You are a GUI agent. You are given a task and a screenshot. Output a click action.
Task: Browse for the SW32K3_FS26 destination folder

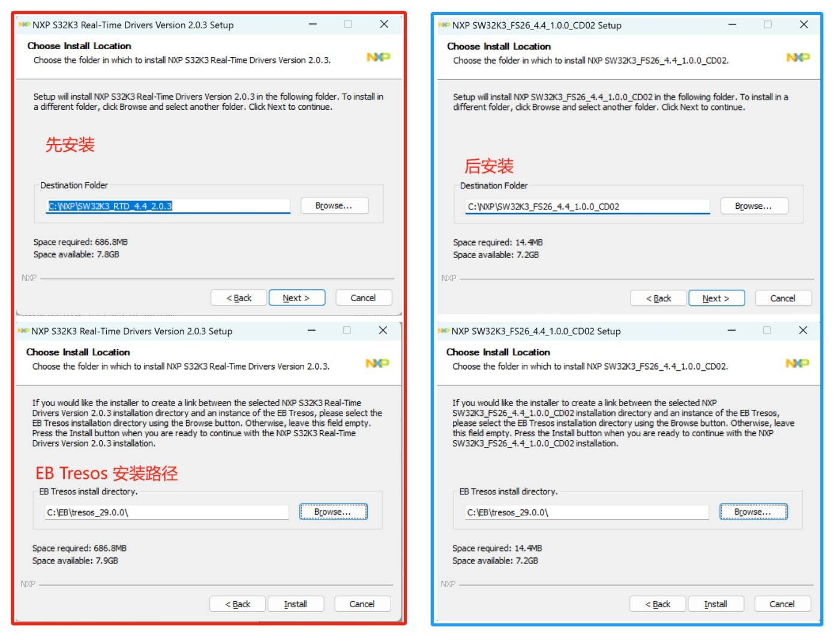coord(754,206)
